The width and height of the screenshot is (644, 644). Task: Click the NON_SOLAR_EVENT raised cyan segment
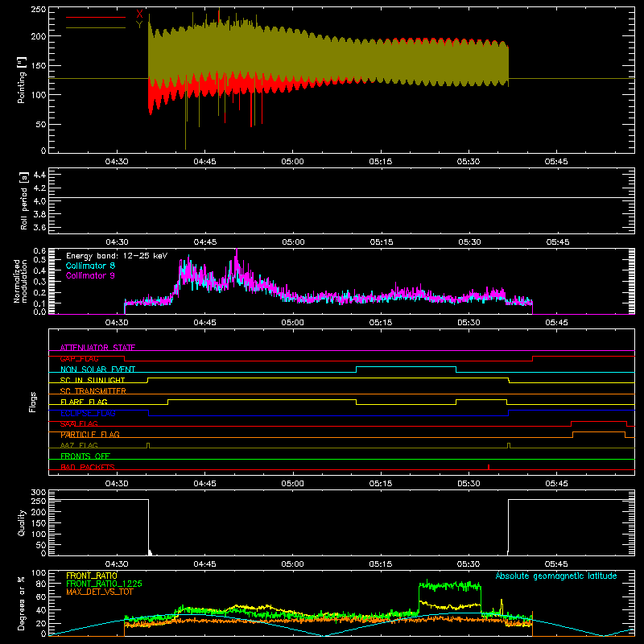(x=407, y=367)
